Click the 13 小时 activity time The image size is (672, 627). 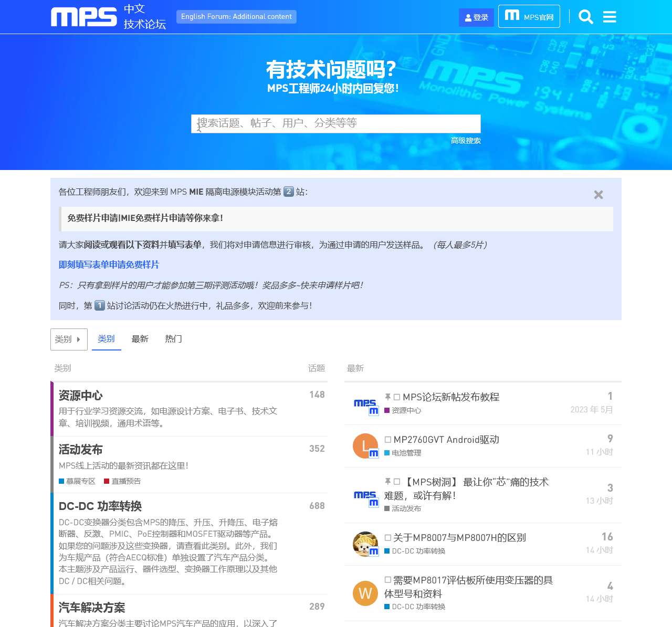600,501
